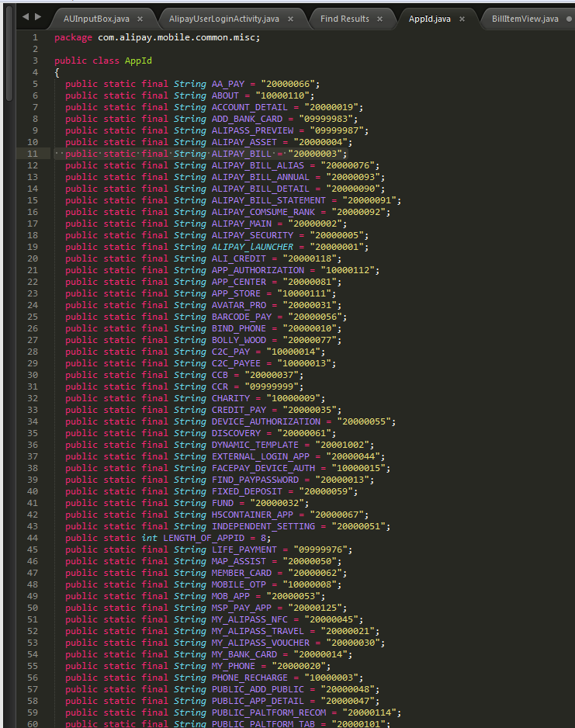Click the MY_BANK_CARD constant
Viewport: 575px width, 728px height.
244,654
